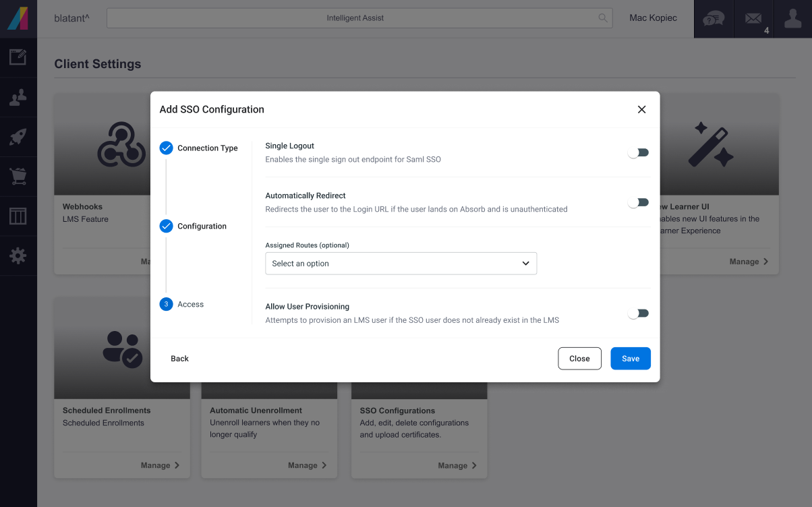This screenshot has width=812, height=507.
Task: Click the Save button
Action: (631, 359)
